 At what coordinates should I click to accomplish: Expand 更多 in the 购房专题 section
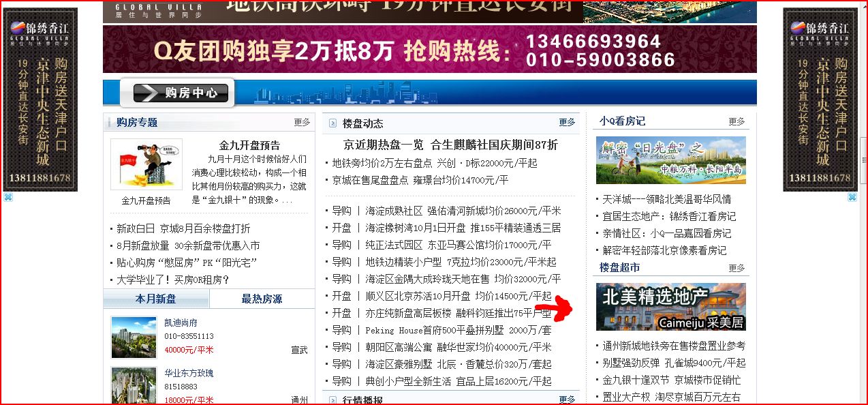click(x=302, y=123)
